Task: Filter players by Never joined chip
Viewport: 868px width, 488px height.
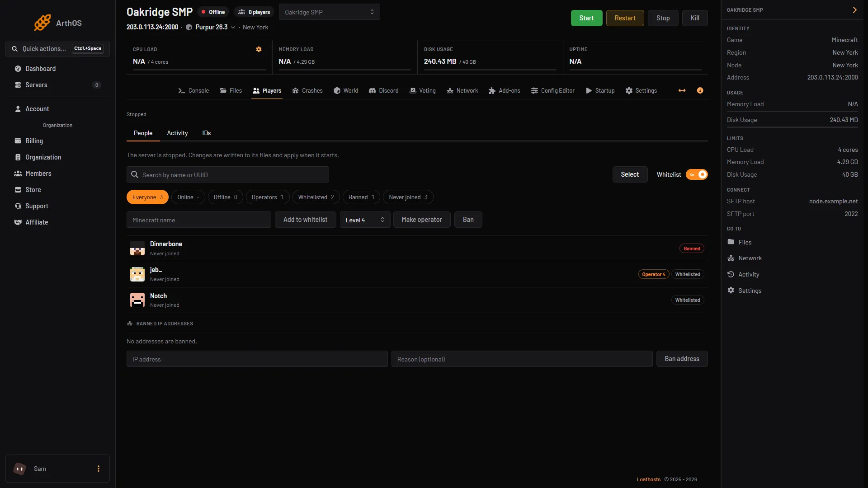Action: [x=408, y=197]
